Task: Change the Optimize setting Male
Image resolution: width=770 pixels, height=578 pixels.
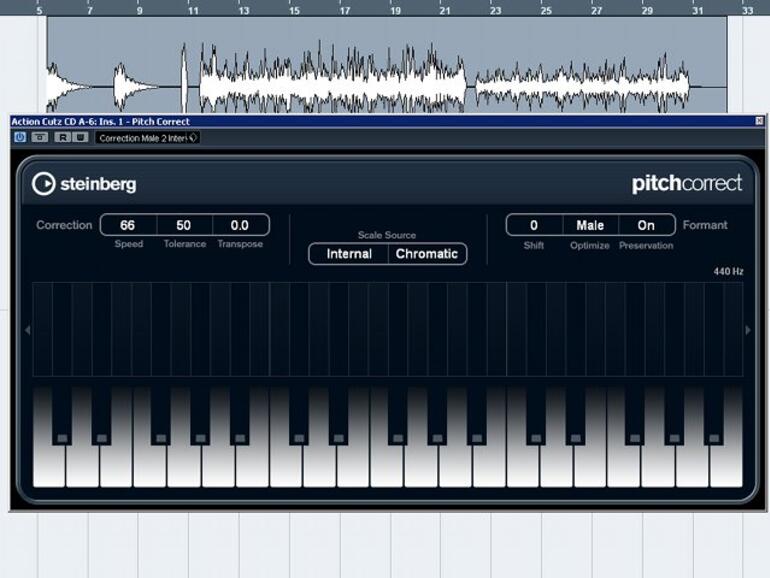Action: click(x=590, y=225)
